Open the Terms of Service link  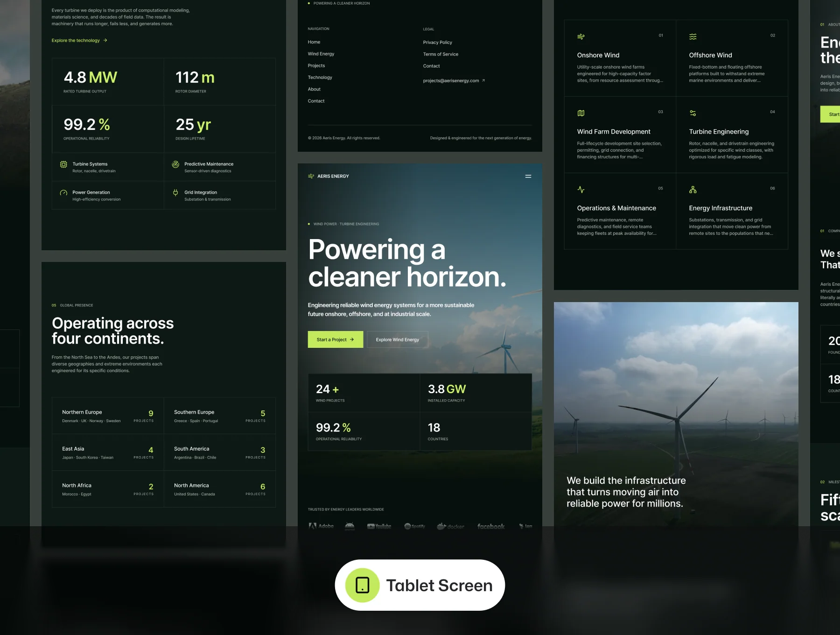click(441, 54)
